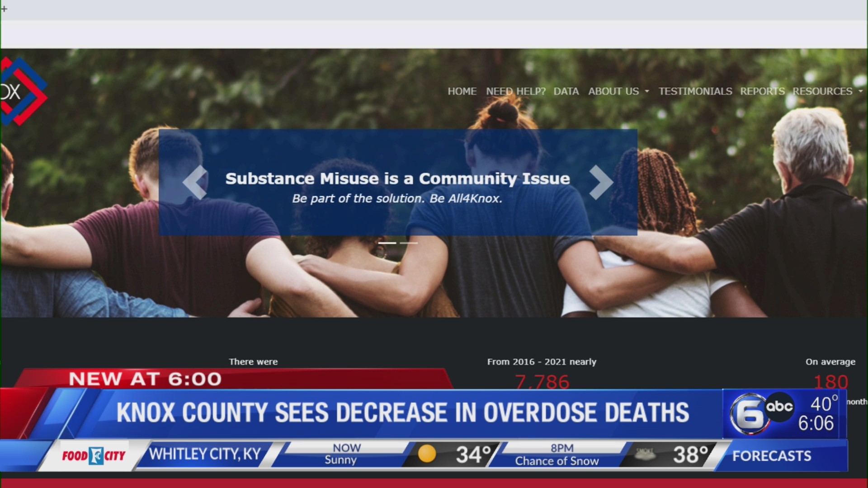
Task: Select the first carousel indicator dash
Action: click(387, 243)
